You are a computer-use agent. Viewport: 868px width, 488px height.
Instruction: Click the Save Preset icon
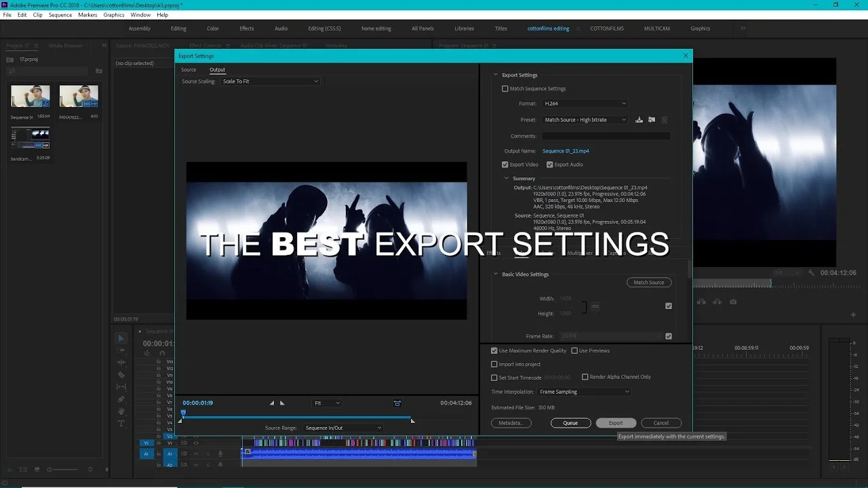(639, 120)
